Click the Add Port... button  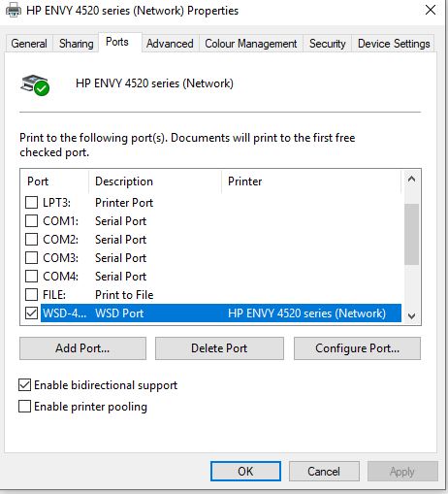click(x=82, y=348)
